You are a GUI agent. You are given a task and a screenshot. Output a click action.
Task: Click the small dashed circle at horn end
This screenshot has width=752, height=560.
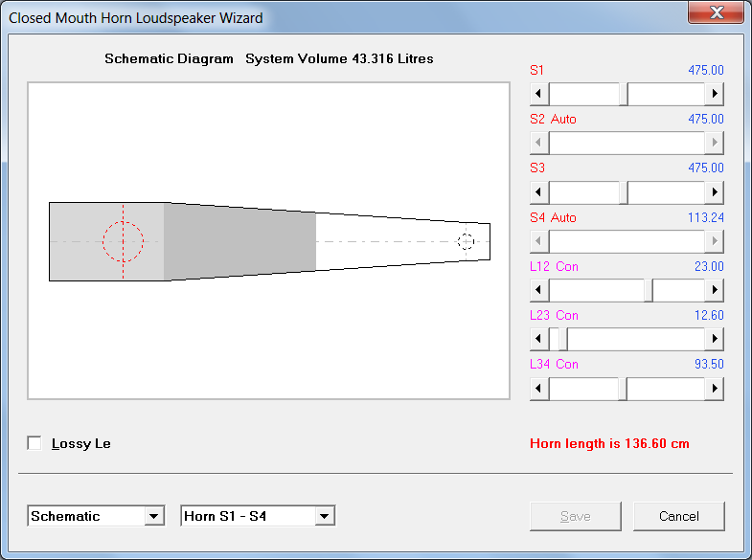[466, 241]
